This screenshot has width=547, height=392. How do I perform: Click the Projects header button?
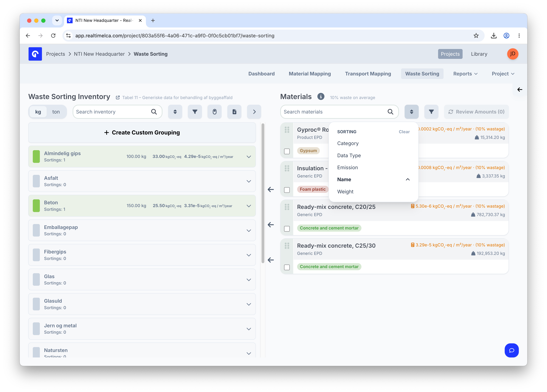450,54
